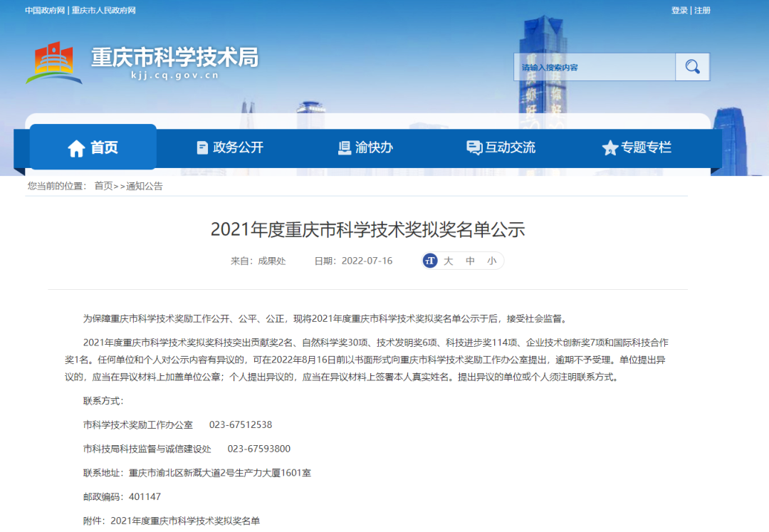The image size is (769, 532).
Task: Set font size to 中
Action: (470, 261)
